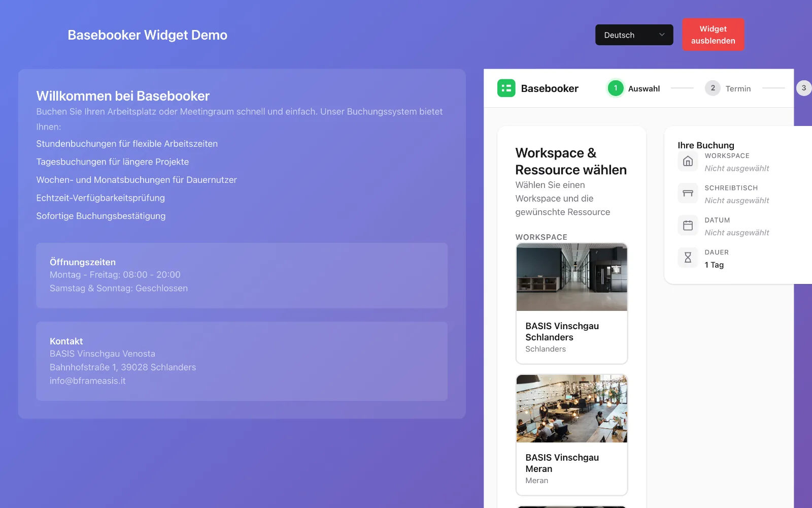The height and width of the screenshot is (508, 812).
Task: Click the info@bframeasis.it email address
Action: [x=87, y=380]
